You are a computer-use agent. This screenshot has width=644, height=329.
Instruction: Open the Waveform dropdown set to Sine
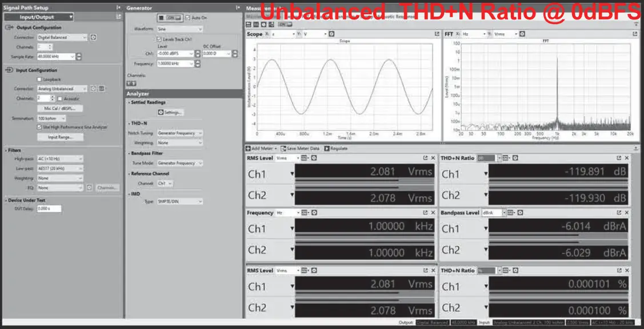tap(180, 29)
